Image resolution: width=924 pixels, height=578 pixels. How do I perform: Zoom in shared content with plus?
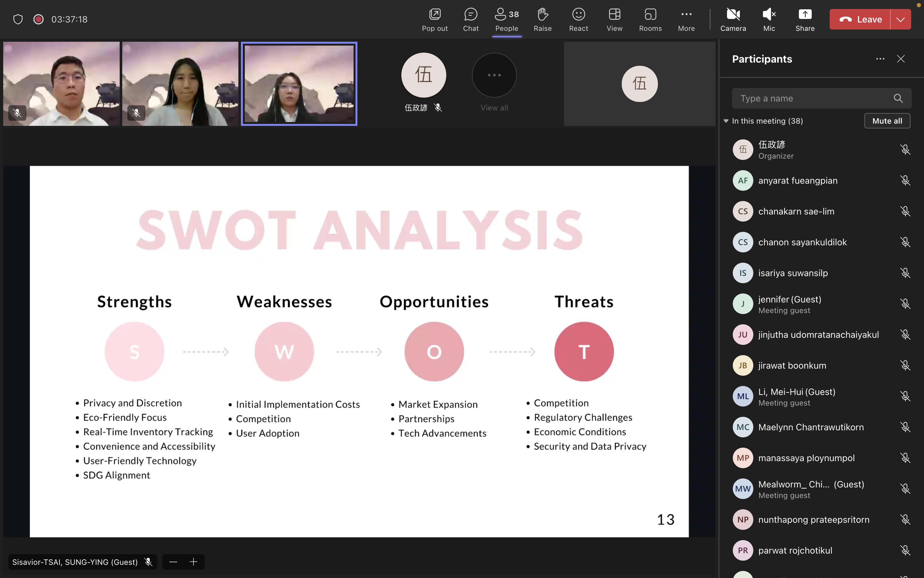pyautogui.click(x=193, y=562)
